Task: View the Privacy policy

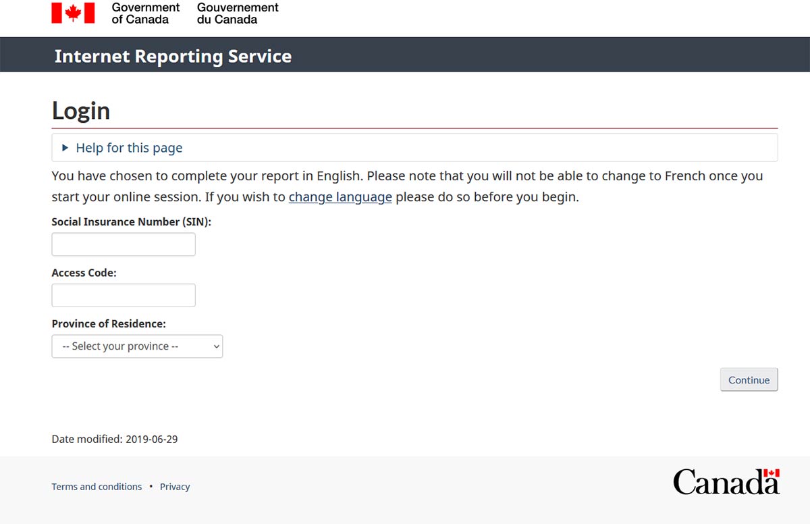Action: [x=175, y=486]
